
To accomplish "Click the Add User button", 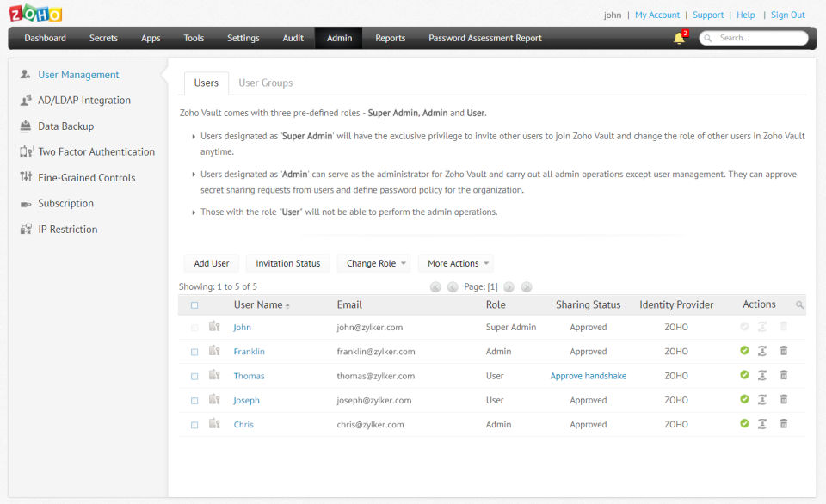I will 212,263.
